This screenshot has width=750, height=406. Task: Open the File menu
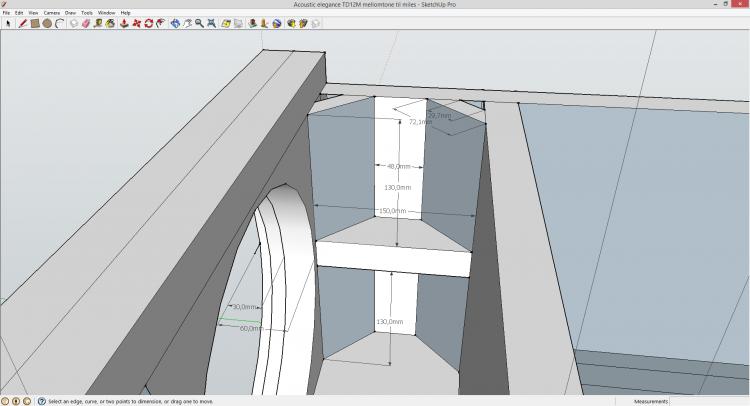6,13
